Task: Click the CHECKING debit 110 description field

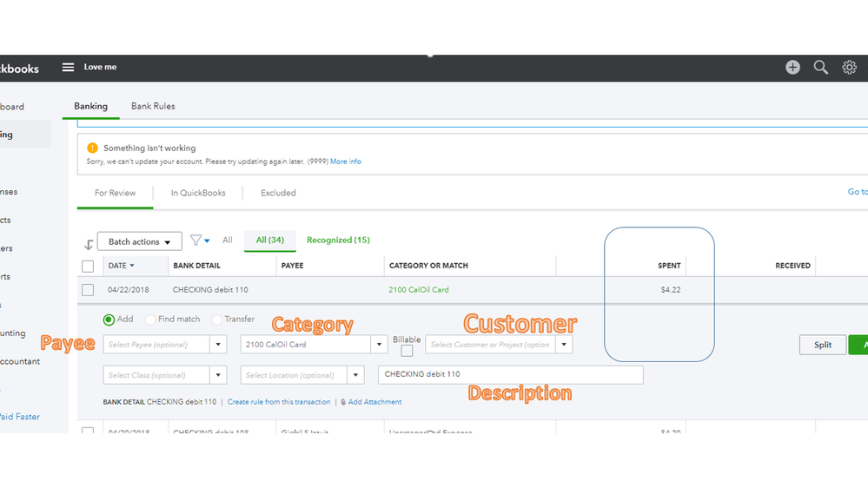Action: coord(510,374)
